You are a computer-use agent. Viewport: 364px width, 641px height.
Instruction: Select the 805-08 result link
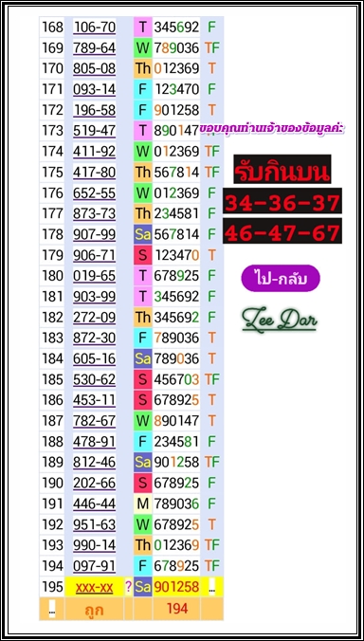coord(95,68)
